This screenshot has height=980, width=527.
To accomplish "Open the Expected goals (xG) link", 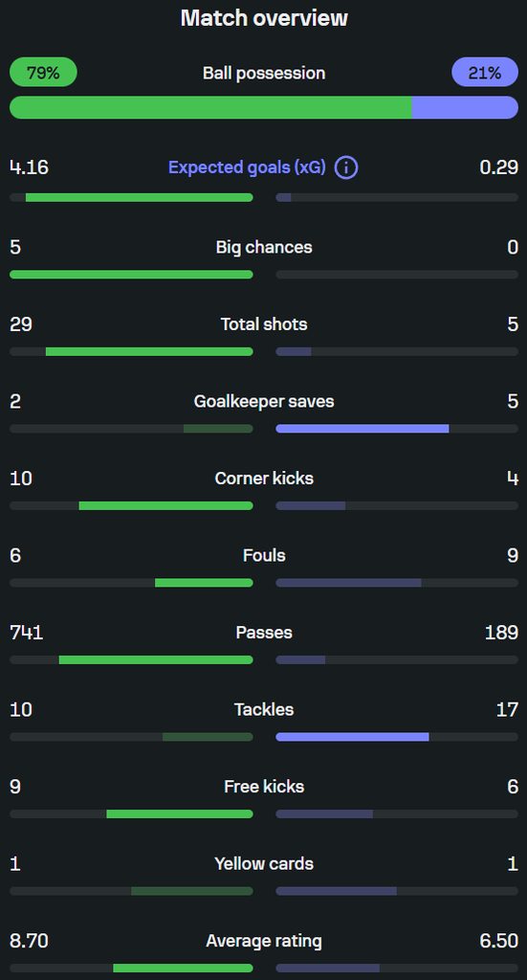I will pyautogui.click(x=247, y=167).
